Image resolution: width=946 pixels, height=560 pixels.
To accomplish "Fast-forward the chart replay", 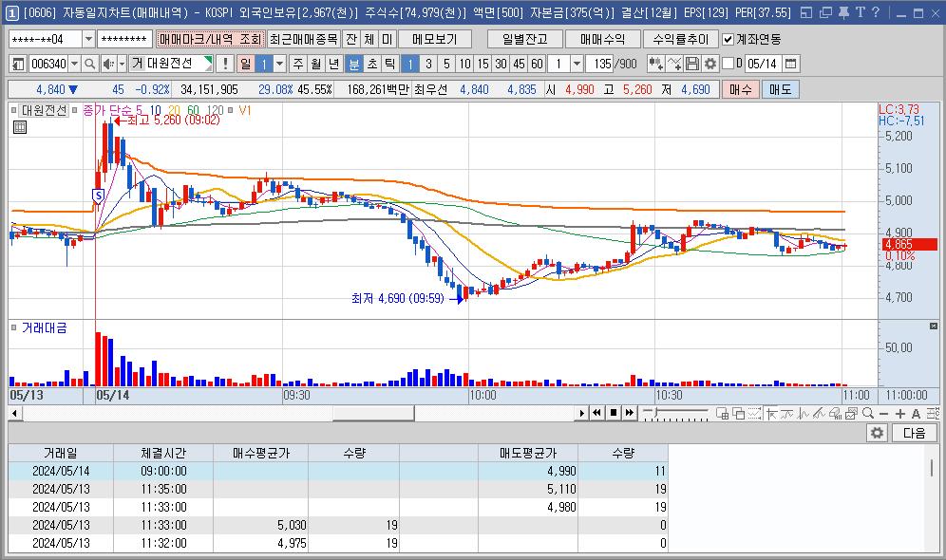I will [x=630, y=413].
